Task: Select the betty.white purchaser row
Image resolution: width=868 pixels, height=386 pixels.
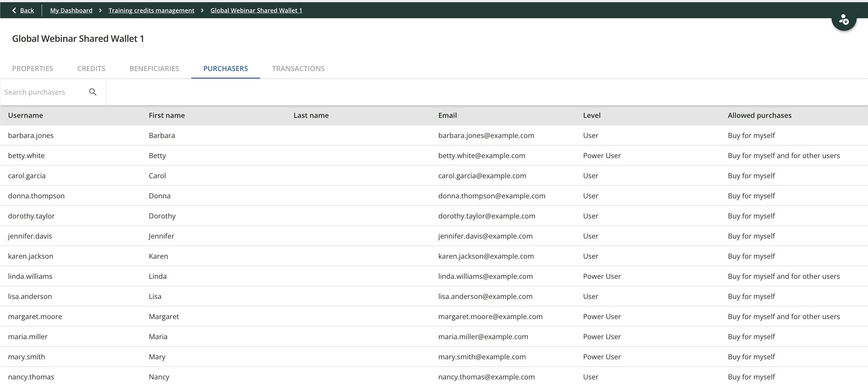Action: point(26,156)
